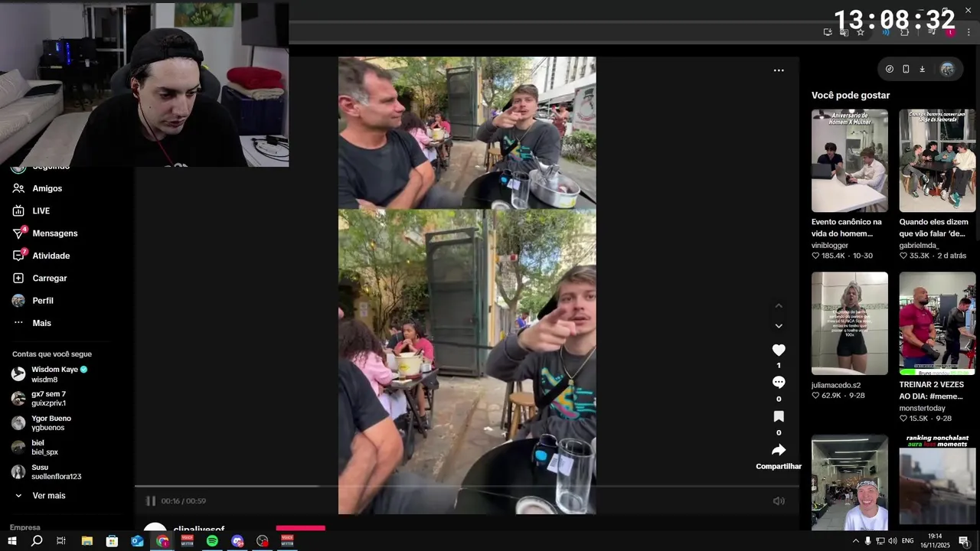Open your Perfil page

tap(42, 301)
